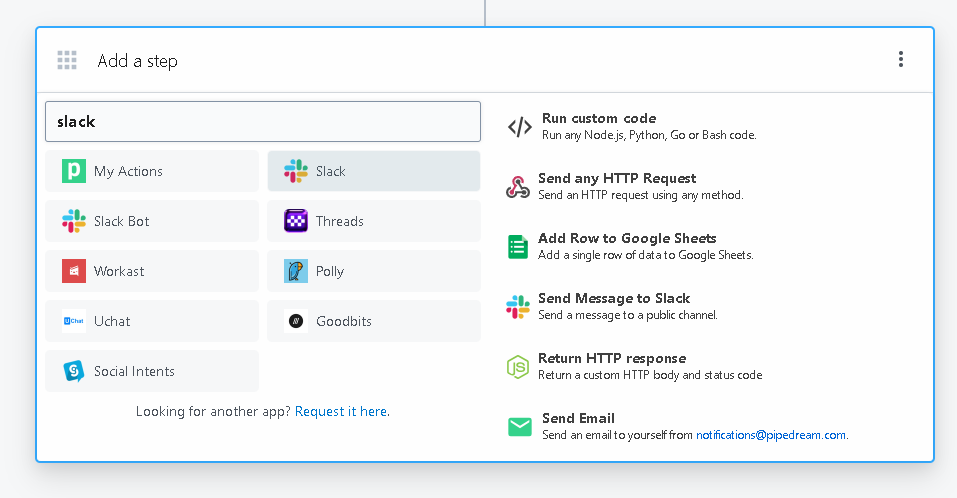Select the My Actions app label

128,171
